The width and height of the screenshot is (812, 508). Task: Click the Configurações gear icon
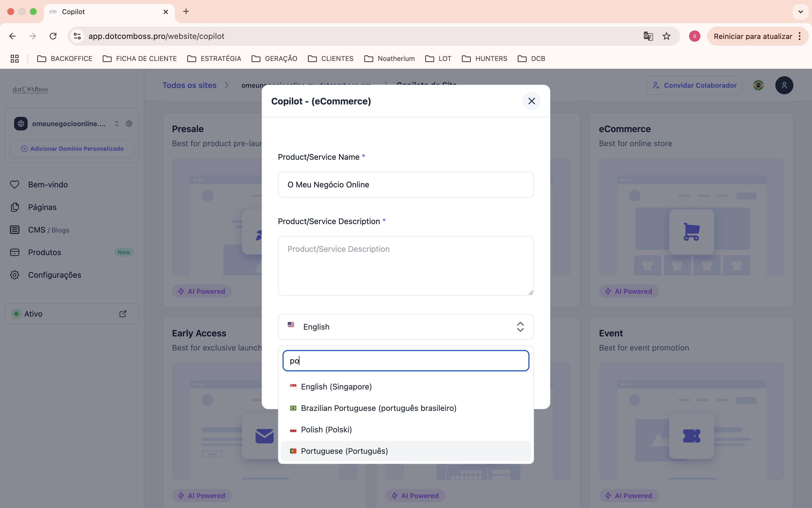[x=15, y=275]
